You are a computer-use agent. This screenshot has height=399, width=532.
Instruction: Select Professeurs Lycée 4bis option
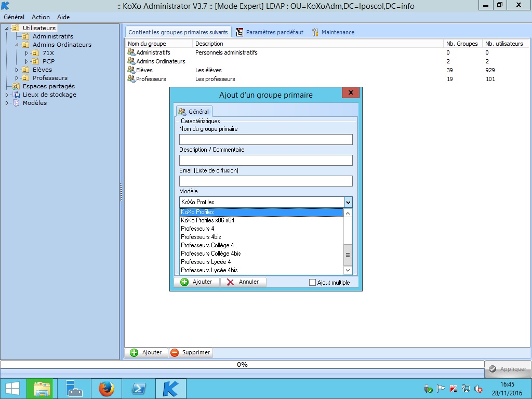click(x=261, y=270)
